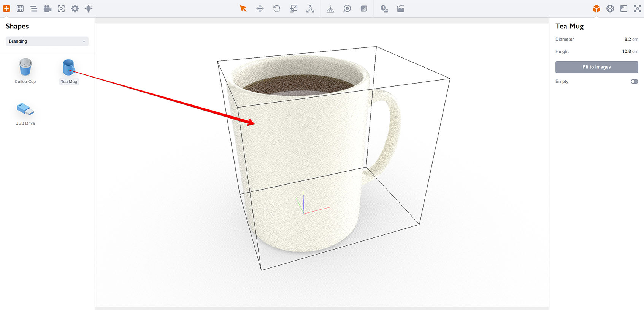Image resolution: width=644 pixels, height=310 pixels.
Task: Select the Rotate tool
Action: coord(277,8)
